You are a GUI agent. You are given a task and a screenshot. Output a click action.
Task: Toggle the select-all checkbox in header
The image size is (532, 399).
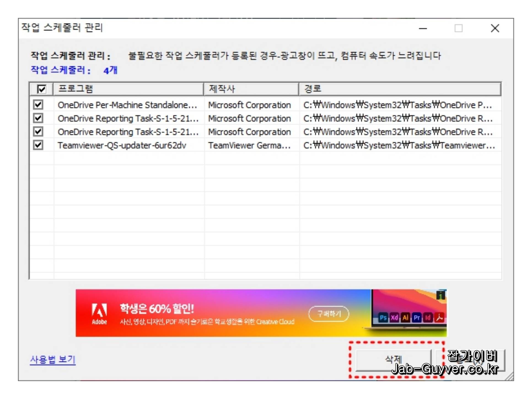(41, 89)
